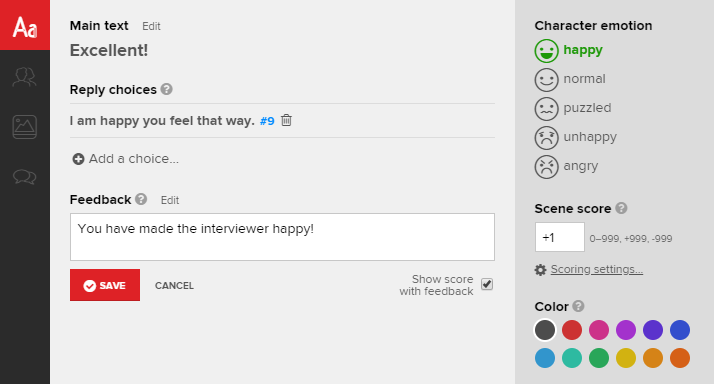Uncheck Show score with feedback checkbox
714x384 pixels.
click(487, 284)
